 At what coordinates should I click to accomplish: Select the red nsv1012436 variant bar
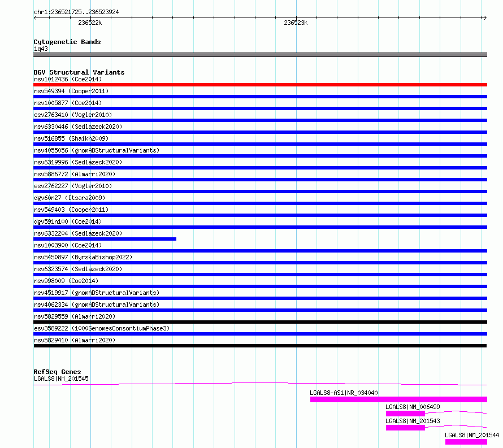point(260,85)
